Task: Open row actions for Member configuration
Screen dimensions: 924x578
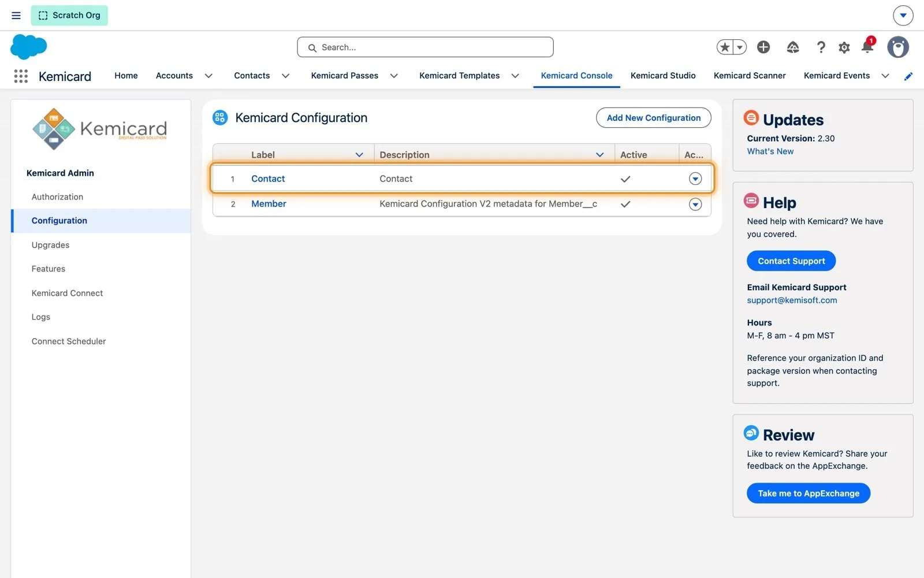Action: click(x=695, y=205)
